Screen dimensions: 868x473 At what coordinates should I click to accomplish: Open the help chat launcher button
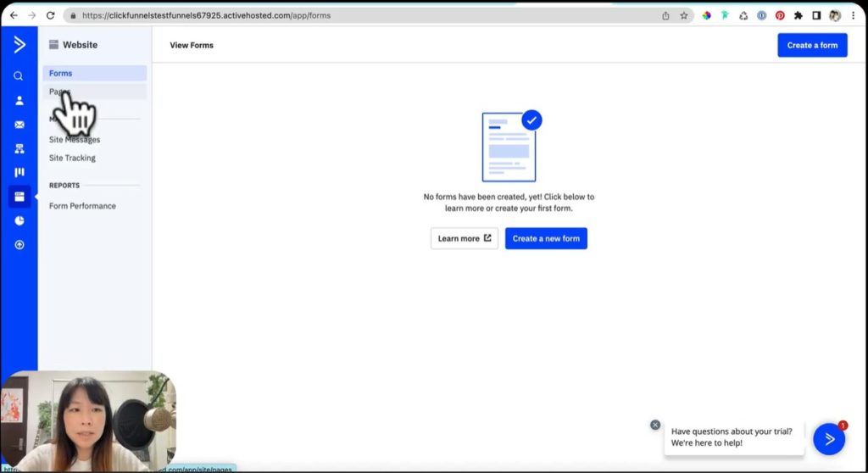click(829, 438)
